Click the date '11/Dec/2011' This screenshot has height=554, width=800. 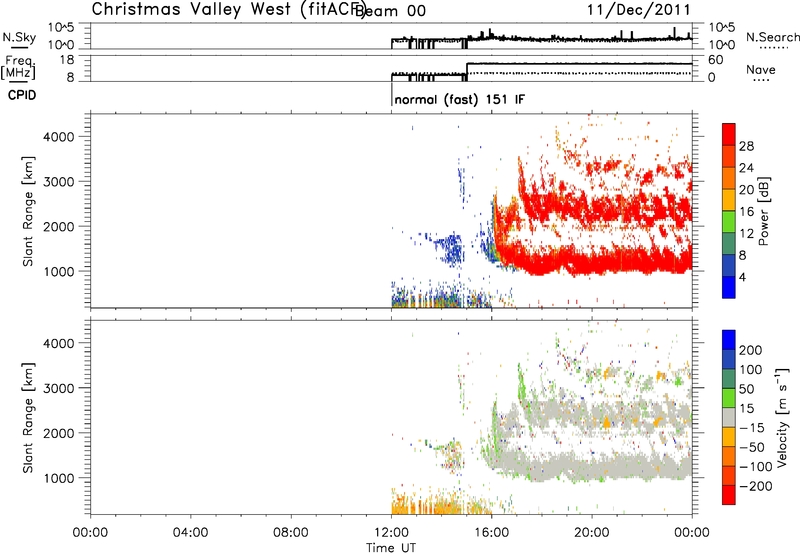(639, 10)
